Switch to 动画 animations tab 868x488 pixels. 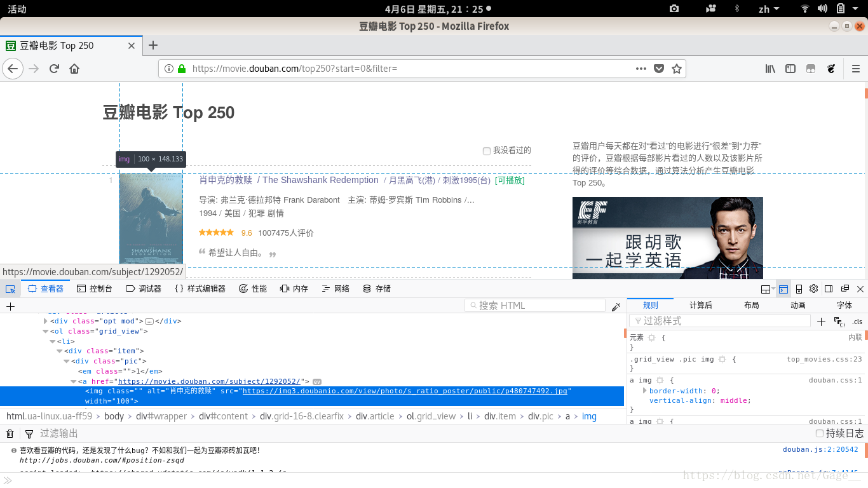[798, 306]
